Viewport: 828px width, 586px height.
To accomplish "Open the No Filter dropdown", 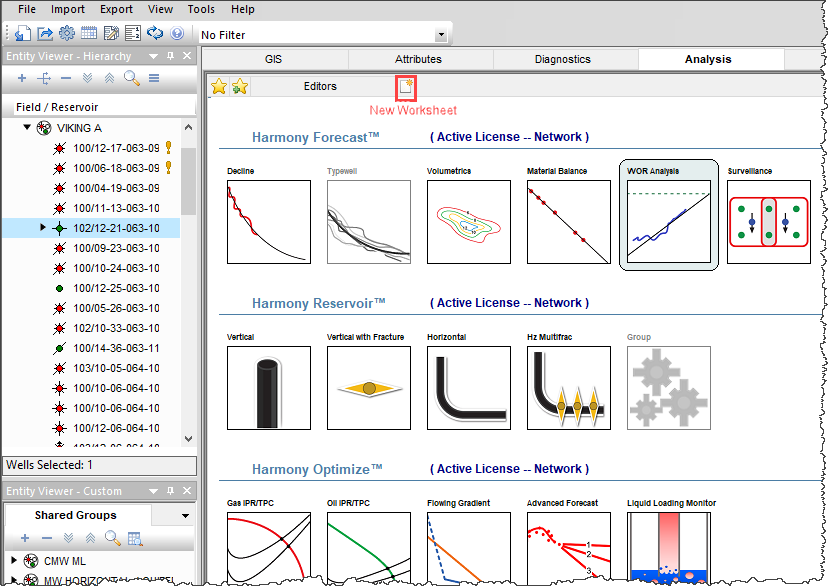I will [441, 35].
